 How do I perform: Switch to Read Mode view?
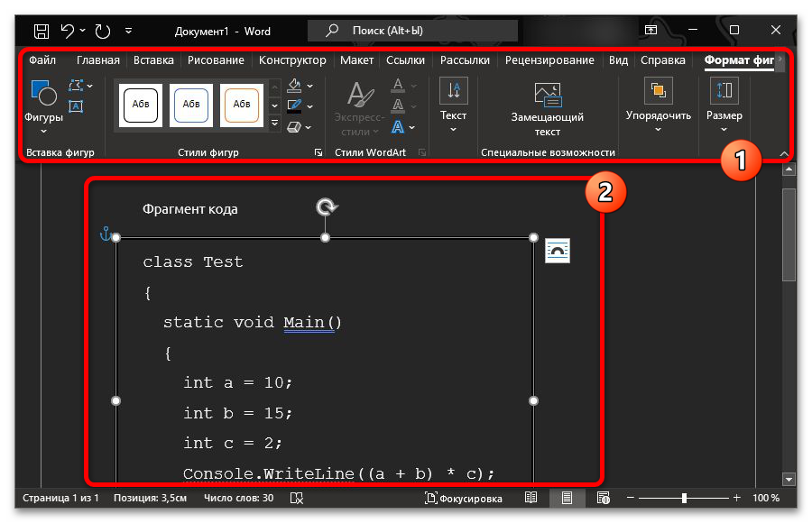[531, 498]
